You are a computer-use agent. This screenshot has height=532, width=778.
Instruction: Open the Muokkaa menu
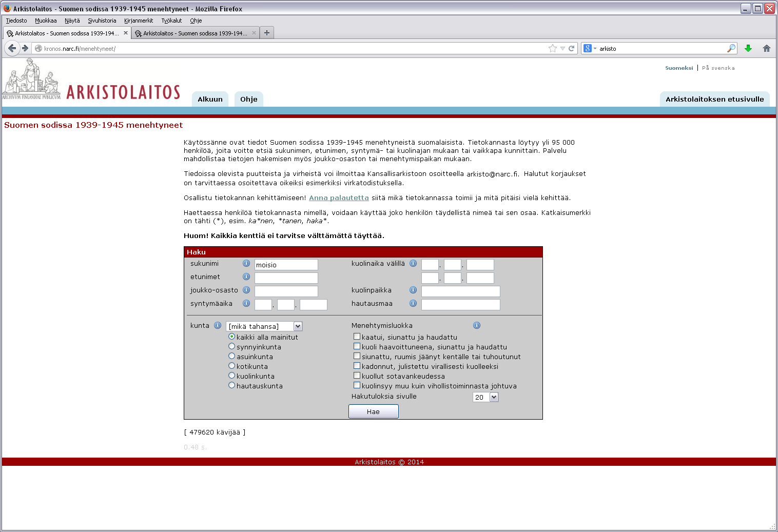click(x=46, y=21)
